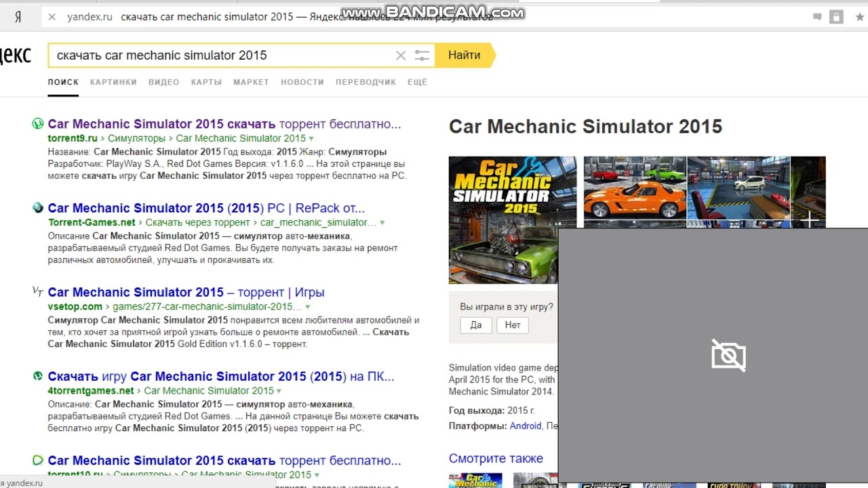Click the Android platform link
868x488 pixels.
(526, 426)
